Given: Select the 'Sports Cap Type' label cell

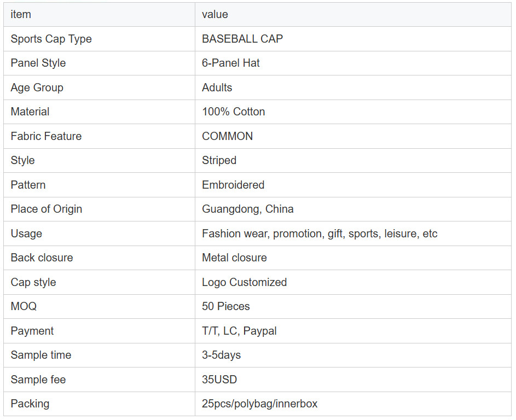Looking at the screenshot, I should pos(51,39).
